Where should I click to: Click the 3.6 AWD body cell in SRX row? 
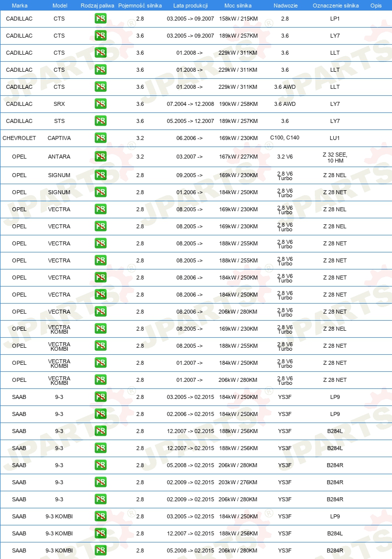click(x=285, y=104)
